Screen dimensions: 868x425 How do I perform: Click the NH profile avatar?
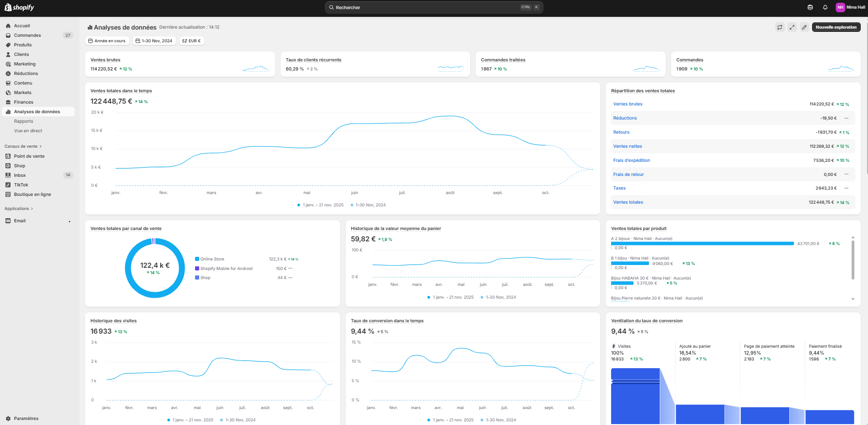(840, 7)
